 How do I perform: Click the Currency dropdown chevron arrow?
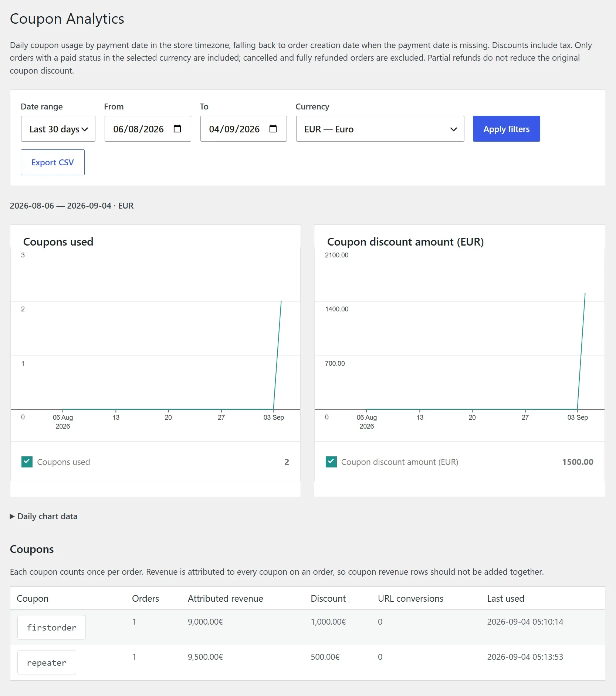453,129
